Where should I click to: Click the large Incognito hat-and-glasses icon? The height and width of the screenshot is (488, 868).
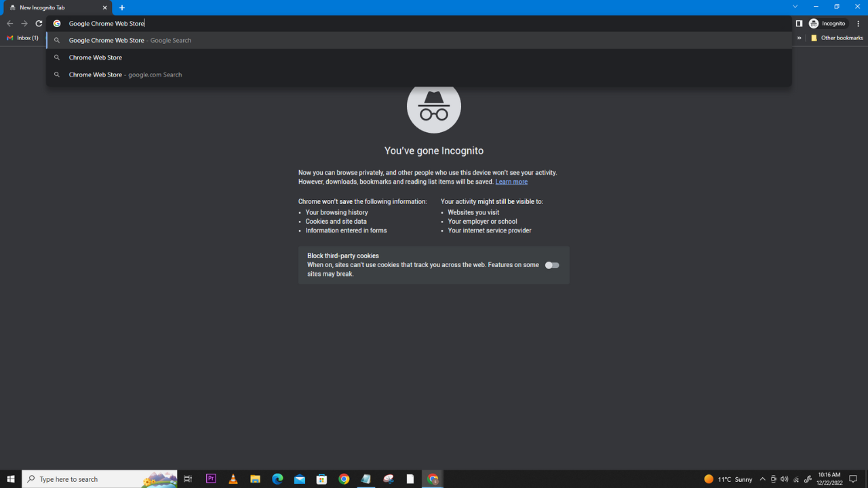tap(434, 106)
